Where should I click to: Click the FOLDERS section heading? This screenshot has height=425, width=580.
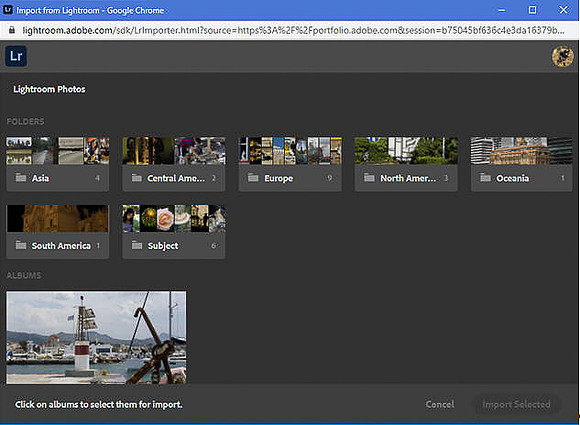click(25, 121)
